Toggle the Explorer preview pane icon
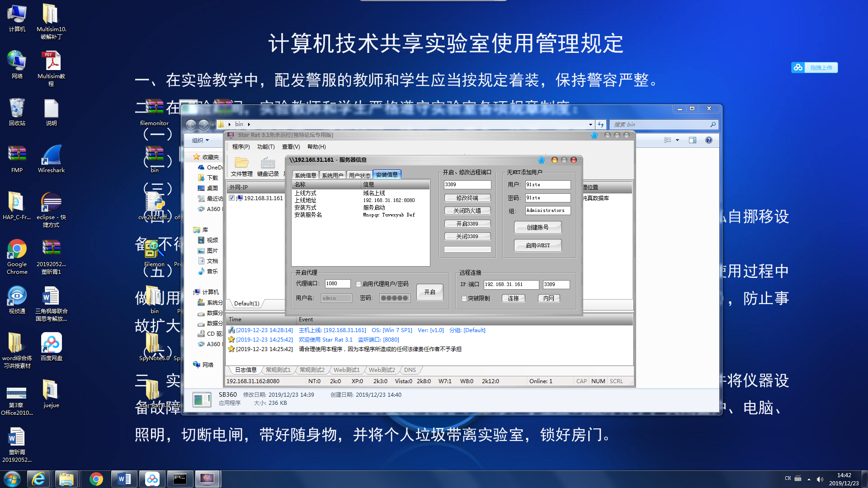The width and height of the screenshot is (868, 488). tap(692, 140)
